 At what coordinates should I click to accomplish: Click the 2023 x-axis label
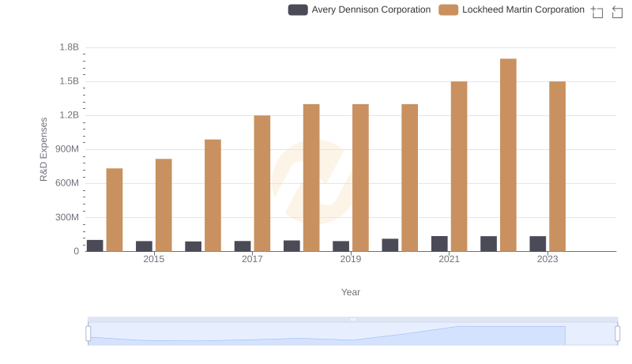click(x=547, y=259)
